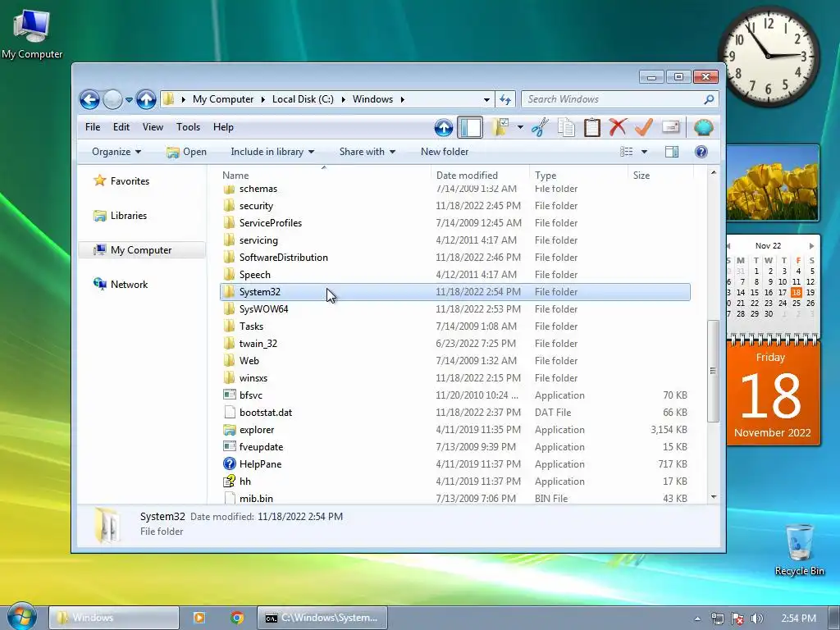Click the scroll down arrow of file list
This screenshot has height=630, width=840.
[713, 497]
